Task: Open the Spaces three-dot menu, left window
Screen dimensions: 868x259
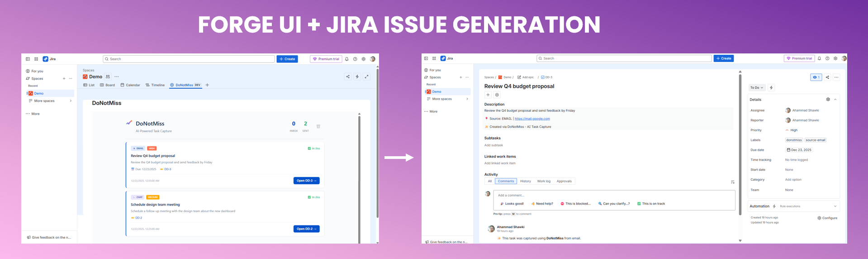Action: [71, 78]
